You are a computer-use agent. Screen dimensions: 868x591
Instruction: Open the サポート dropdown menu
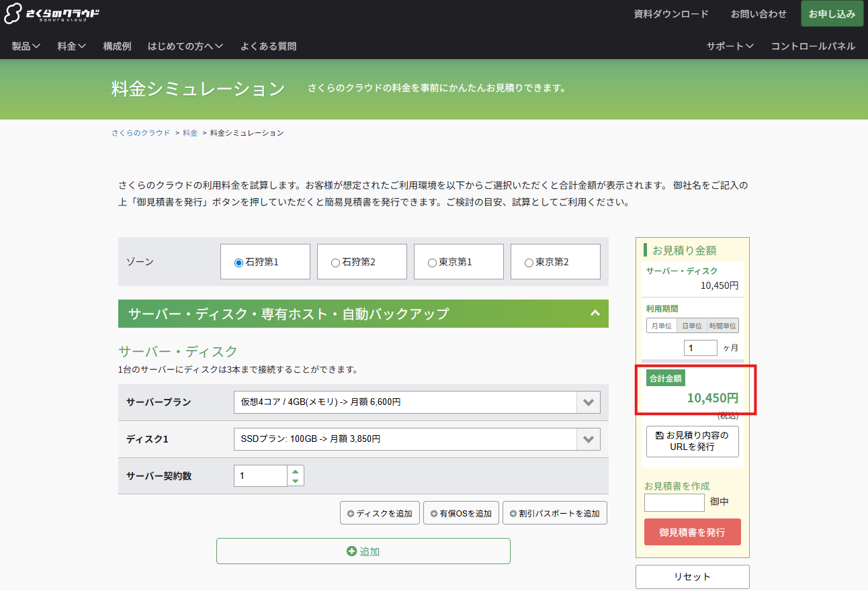click(730, 46)
